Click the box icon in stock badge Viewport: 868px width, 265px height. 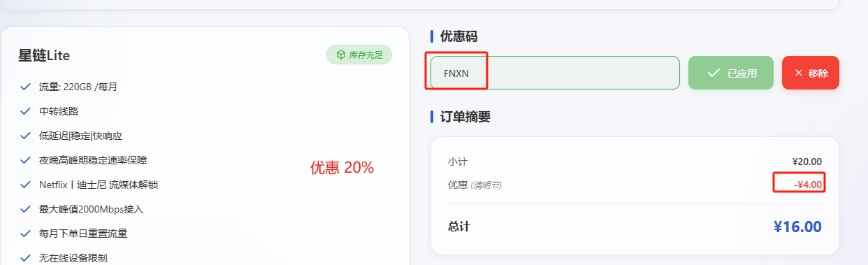[340, 55]
